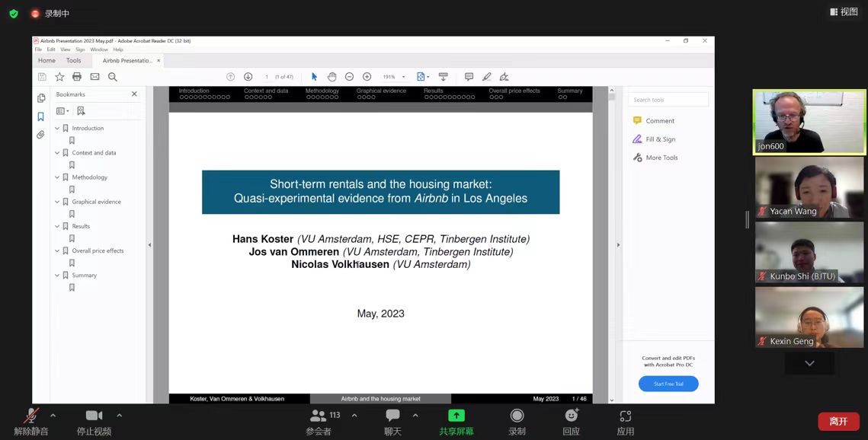The height and width of the screenshot is (440, 868).
Task: Open the File menu
Action: [x=38, y=49]
